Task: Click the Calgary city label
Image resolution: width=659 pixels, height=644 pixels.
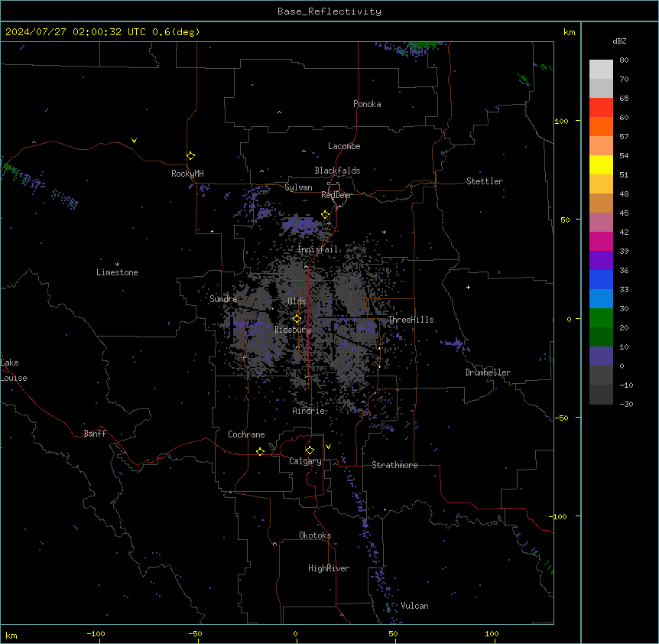Action: (305, 461)
